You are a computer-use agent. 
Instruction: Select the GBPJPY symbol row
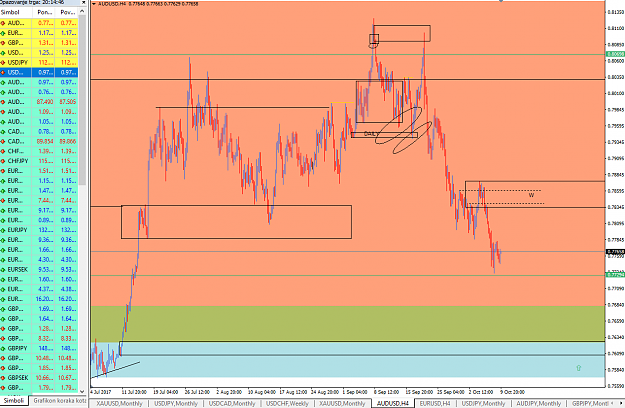39,348
